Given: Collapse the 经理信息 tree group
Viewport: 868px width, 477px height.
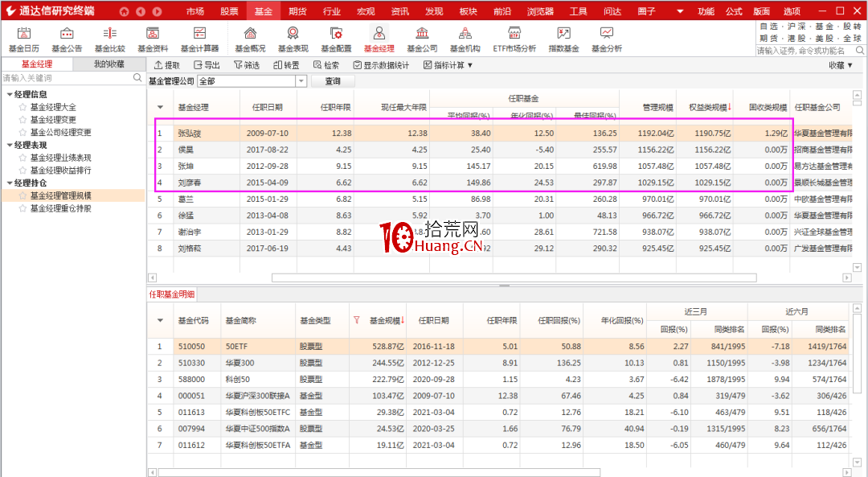Looking at the screenshot, I should (10, 95).
